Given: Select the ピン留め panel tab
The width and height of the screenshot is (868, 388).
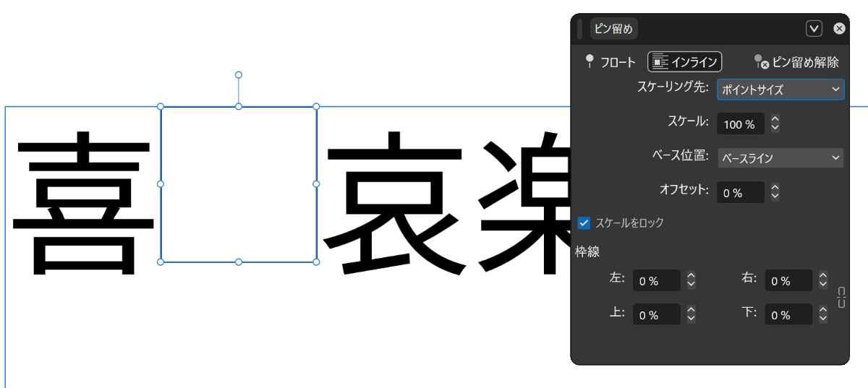Looking at the screenshot, I should (613, 29).
